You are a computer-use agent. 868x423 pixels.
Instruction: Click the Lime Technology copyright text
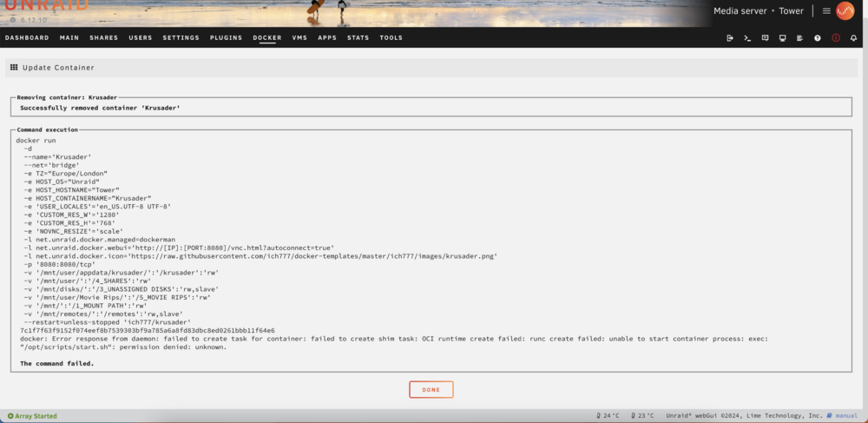[x=744, y=416]
